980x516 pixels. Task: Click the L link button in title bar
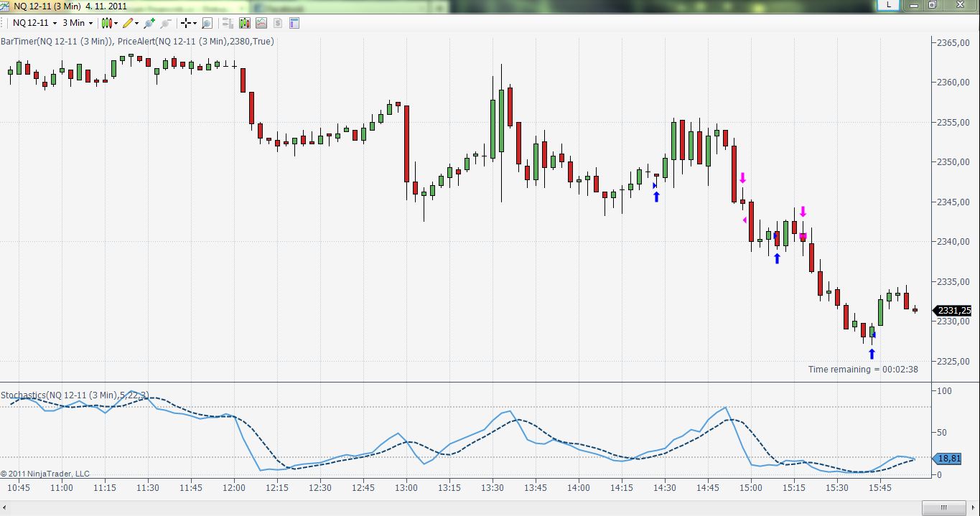[889, 5]
